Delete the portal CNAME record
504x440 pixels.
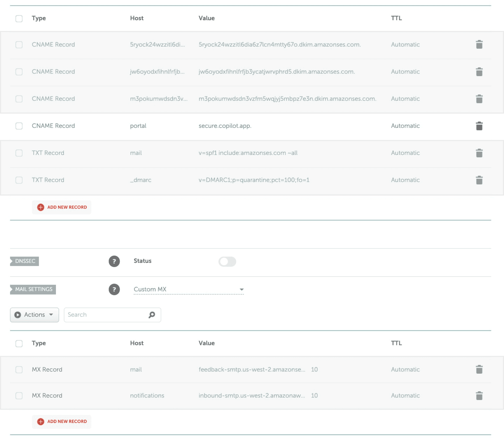click(479, 126)
